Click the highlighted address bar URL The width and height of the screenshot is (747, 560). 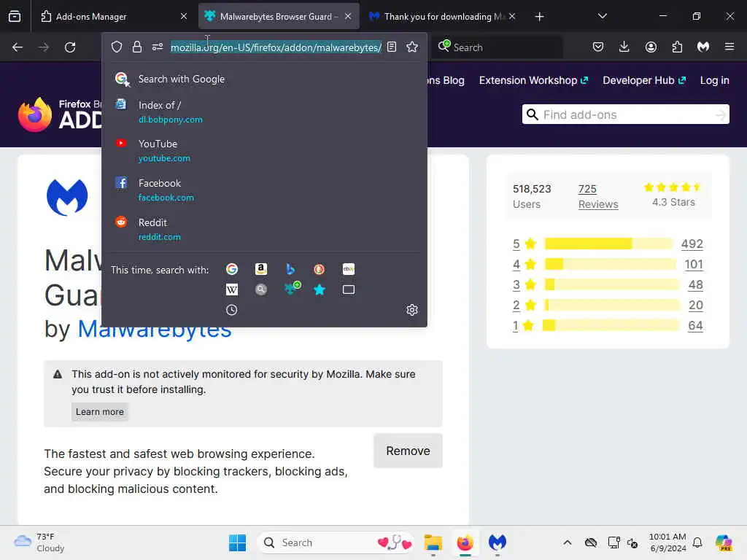(276, 47)
